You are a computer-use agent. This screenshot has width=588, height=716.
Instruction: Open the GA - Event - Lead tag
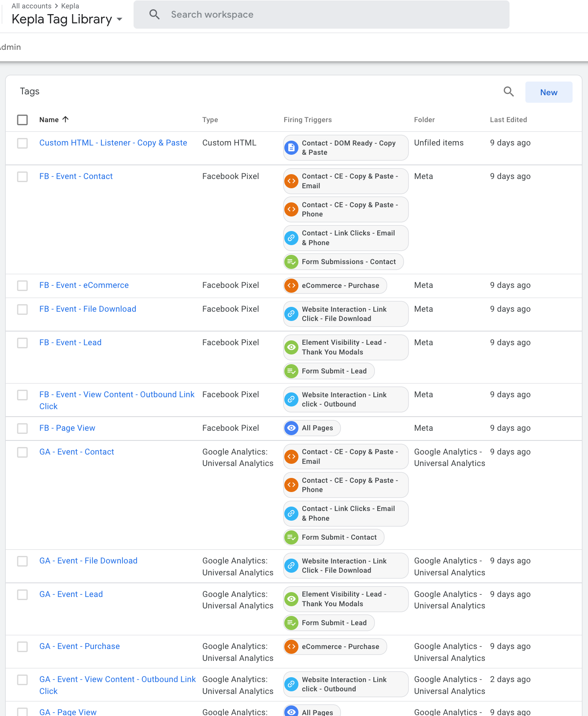(71, 594)
